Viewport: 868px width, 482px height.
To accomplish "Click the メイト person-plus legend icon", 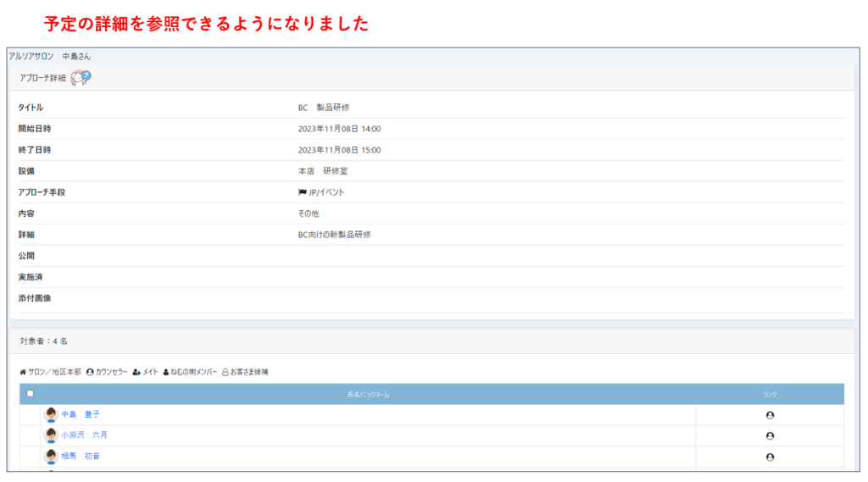I will pyautogui.click(x=136, y=372).
